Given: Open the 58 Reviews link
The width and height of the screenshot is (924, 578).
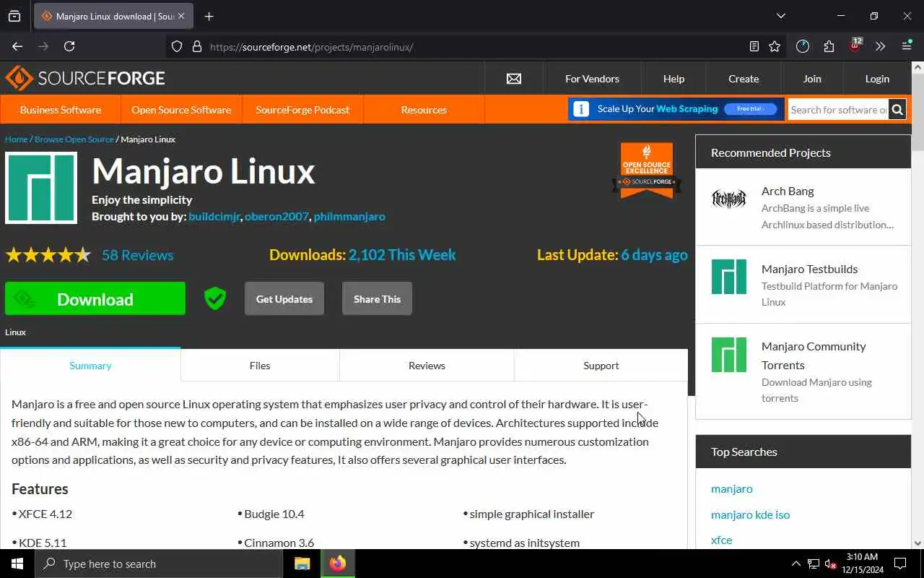Looking at the screenshot, I should pos(137,255).
